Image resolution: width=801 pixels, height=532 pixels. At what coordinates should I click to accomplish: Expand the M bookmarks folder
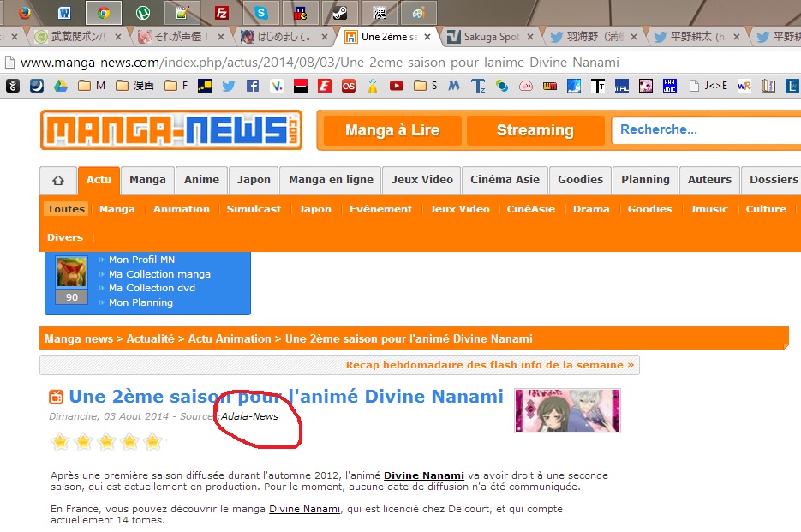pyautogui.click(x=92, y=86)
